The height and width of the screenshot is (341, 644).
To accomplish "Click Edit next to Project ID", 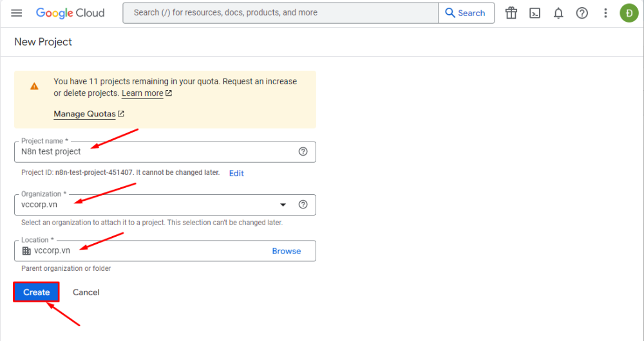I will click(x=236, y=173).
